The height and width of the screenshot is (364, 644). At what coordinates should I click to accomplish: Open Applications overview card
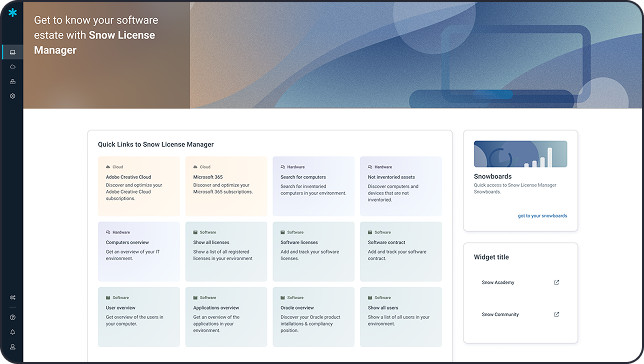coord(226,317)
